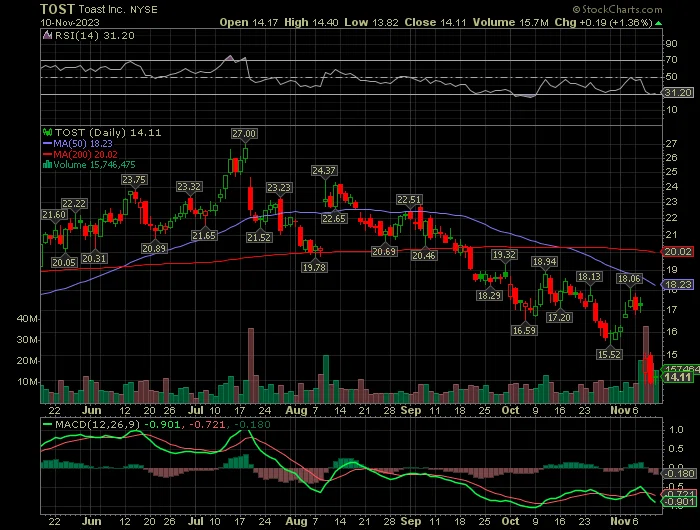Click the 23.23 high price annotation
Screen dimensions: 700x530
pyautogui.click(x=279, y=188)
